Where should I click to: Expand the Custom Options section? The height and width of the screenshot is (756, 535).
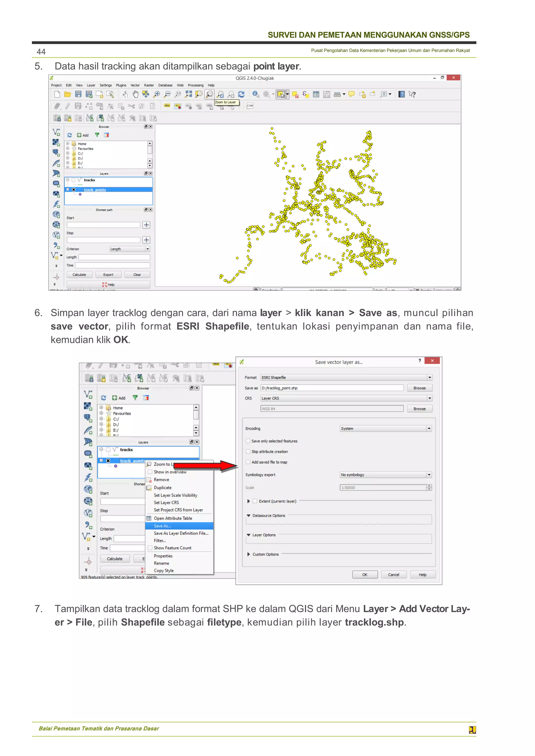click(249, 554)
